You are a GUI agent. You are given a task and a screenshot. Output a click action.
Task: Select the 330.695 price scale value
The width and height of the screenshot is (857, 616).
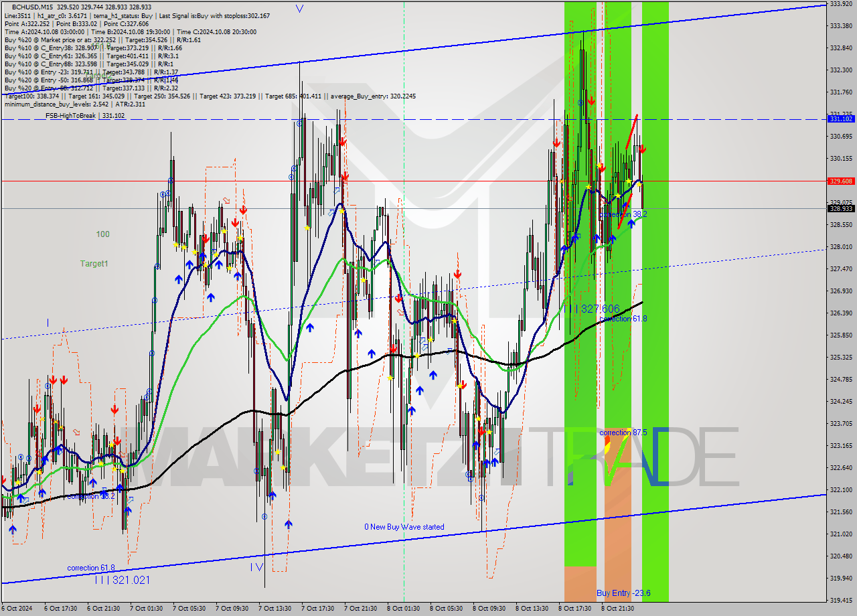pyautogui.click(x=841, y=136)
